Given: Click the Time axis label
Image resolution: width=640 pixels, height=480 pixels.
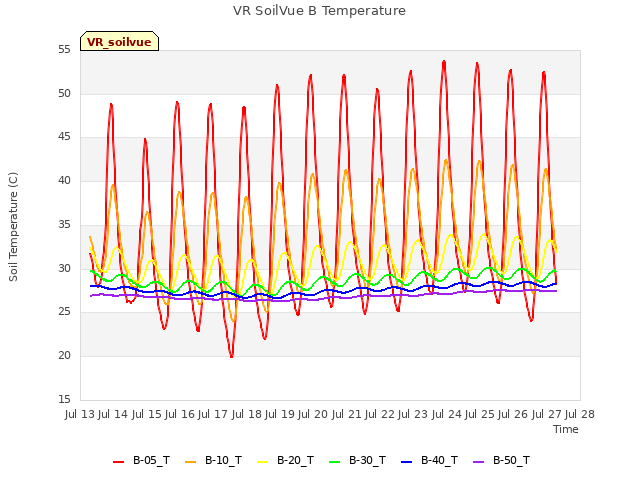Looking at the screenshot, I should 566,429.
